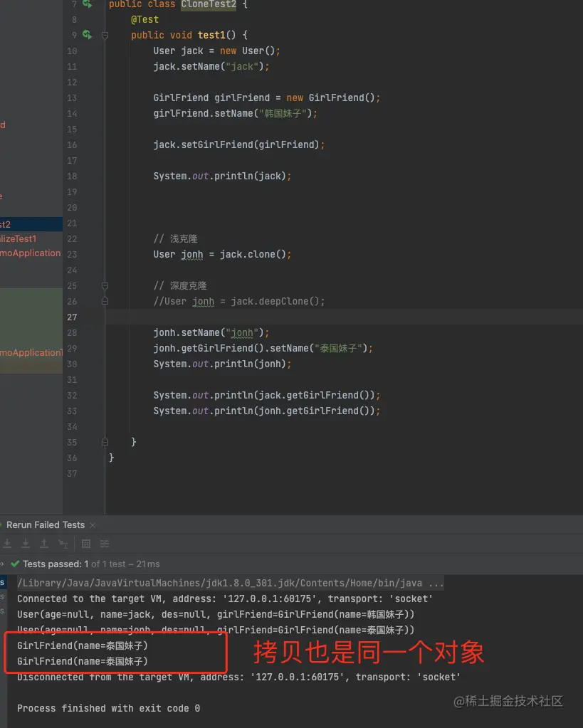The height and width of the screenshot is (728, 583).
Task: Click jack.setName("jack") on line 11
Action: click(x=211, y=66)
